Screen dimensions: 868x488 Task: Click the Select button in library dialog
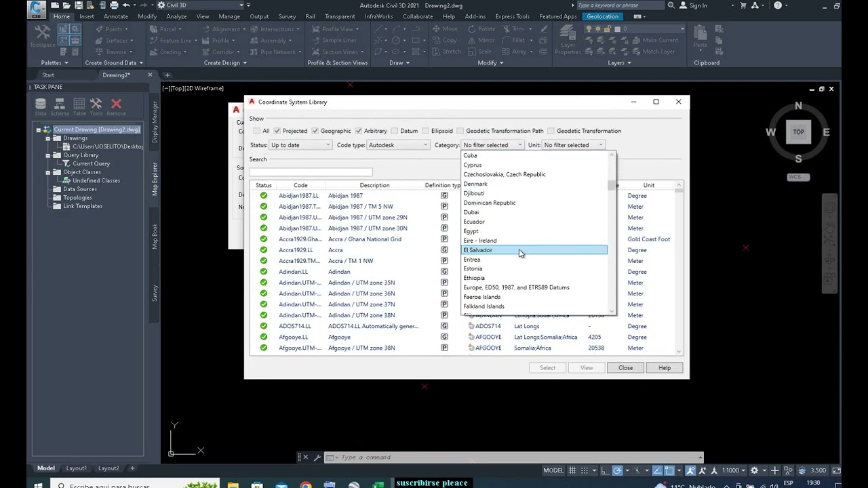point(547,368)
